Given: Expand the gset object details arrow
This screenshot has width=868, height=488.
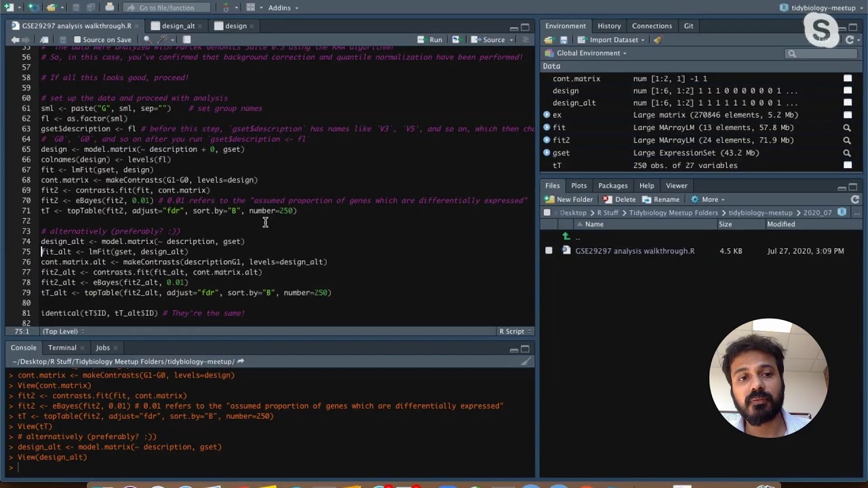Looking at the screenshot, I should [547, 153].
